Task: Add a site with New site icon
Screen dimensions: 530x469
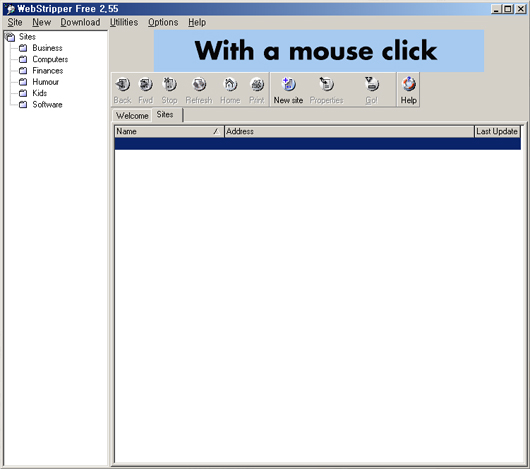Action: click(x=288, y=90)
